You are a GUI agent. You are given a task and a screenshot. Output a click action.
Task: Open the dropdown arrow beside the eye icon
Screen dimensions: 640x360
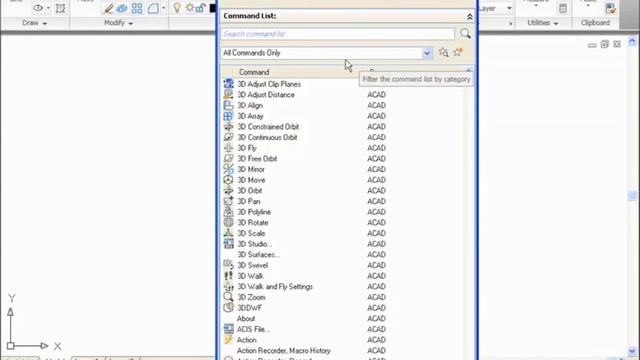(x=48, y=8)
